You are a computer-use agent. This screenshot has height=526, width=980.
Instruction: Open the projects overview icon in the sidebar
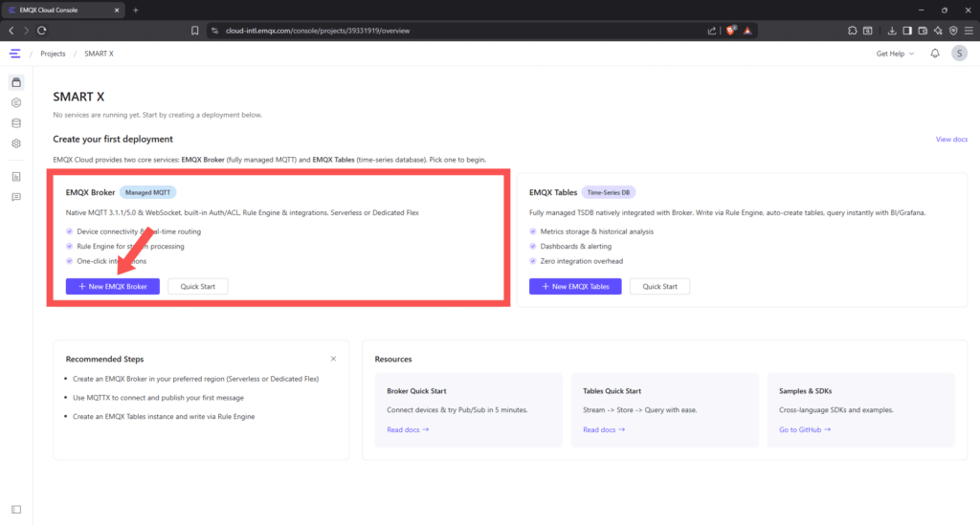pyautogui.click(x=16, y=82)
